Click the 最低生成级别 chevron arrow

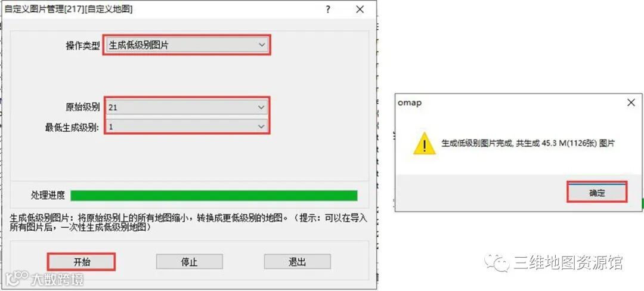click(261, 127)
